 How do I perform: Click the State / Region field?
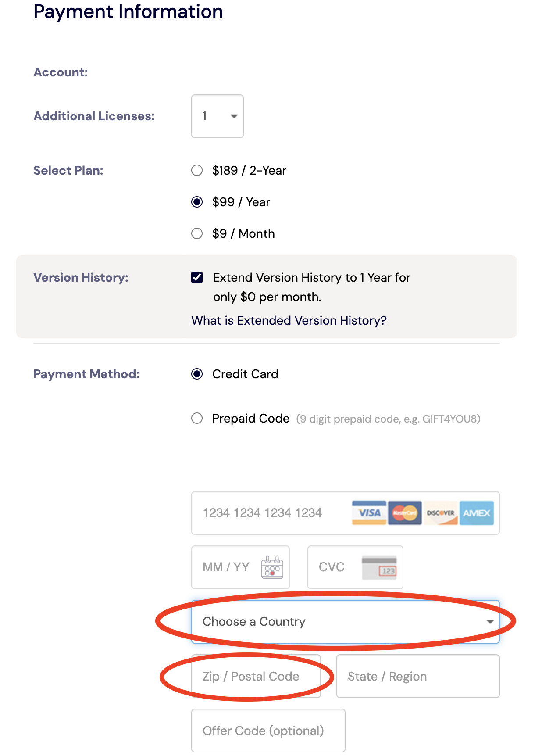coord(417,676)
